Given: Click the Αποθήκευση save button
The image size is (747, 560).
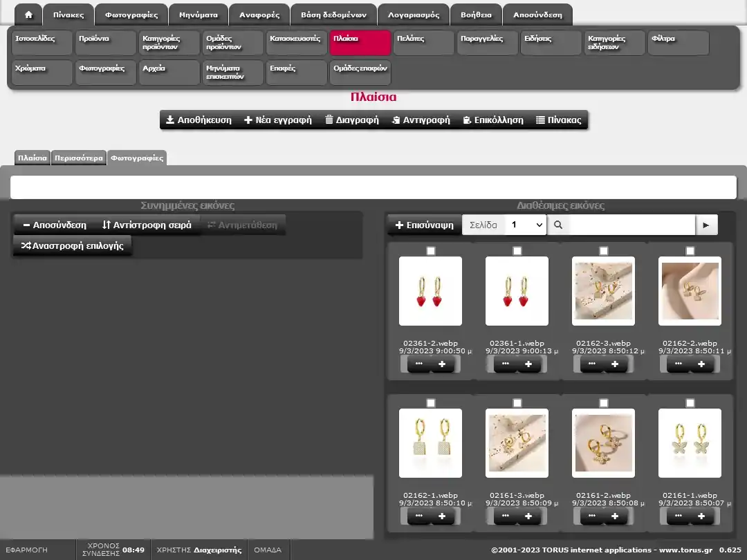Looking at the screenshot, I should click(x=199, y=120).
